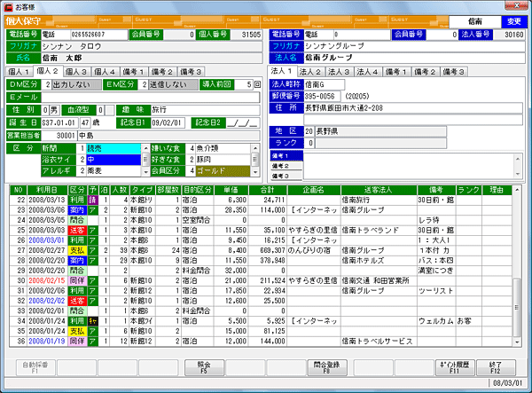
Task: Click のんびりの宿 plan name in row 27
Action: (x=309, y=250)
